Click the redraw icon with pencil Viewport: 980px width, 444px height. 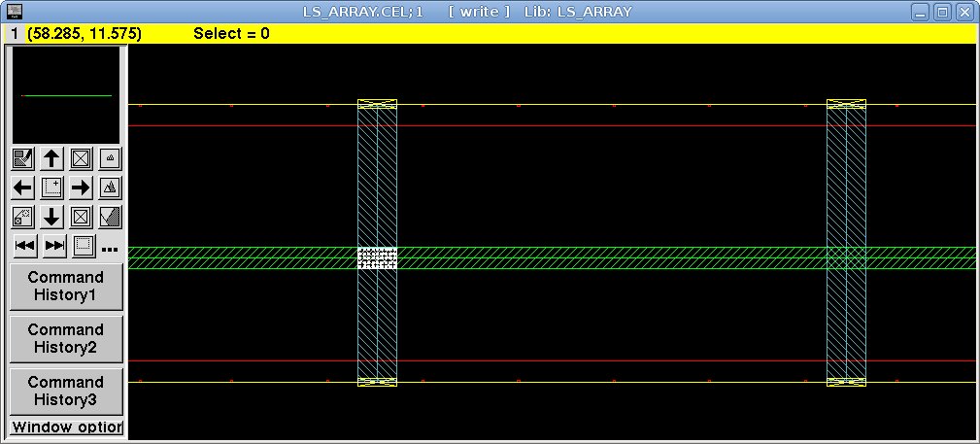tap(23, 158)
